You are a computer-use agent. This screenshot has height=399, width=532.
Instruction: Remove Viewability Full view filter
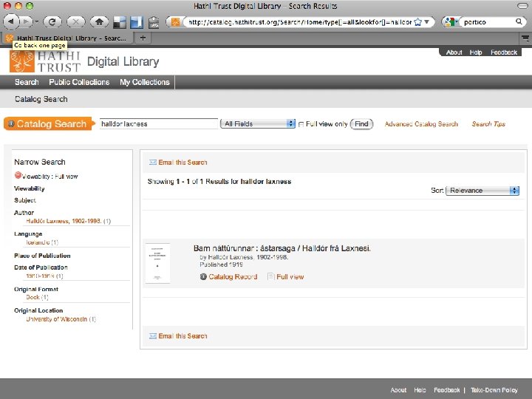pos(18,175)
